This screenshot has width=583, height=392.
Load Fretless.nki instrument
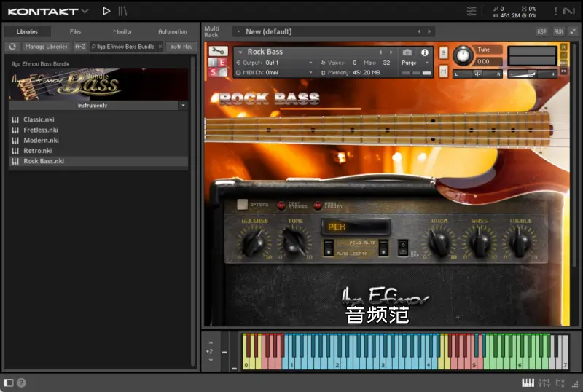(98, 130)
